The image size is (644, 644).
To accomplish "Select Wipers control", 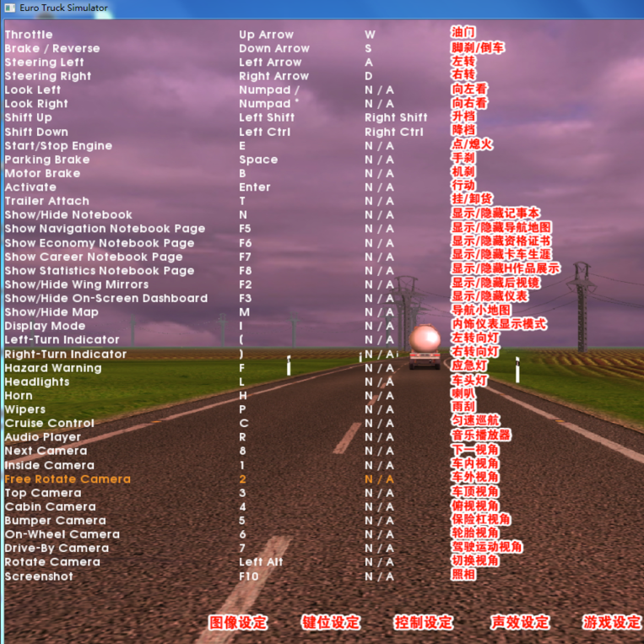I will pyautogui.click(x=25, y=409).
